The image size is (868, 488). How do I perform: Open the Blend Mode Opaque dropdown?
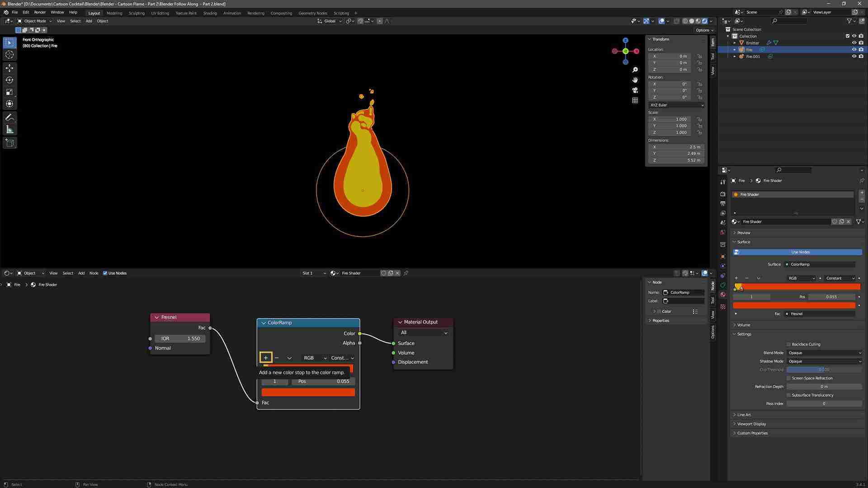825,353
